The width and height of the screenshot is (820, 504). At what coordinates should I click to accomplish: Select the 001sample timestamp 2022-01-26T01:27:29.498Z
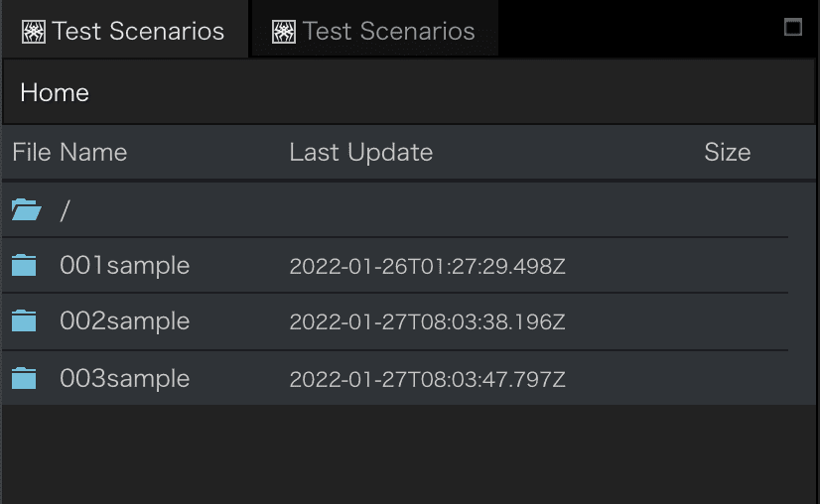click(427, 266)
